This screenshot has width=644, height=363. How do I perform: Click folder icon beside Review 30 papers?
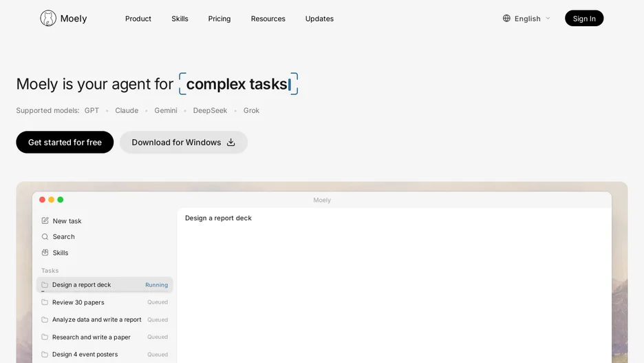45,302
